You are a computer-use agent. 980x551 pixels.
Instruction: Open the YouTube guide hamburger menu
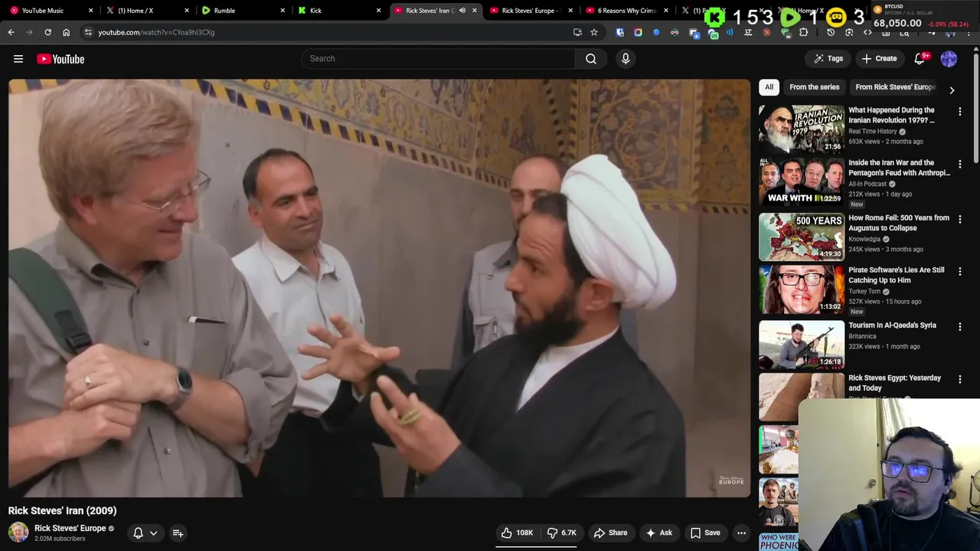click(x=18, y=59)
